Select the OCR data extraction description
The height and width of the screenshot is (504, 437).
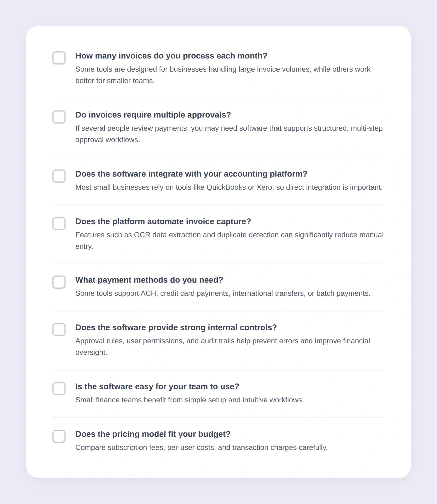(x=229, y=235)
